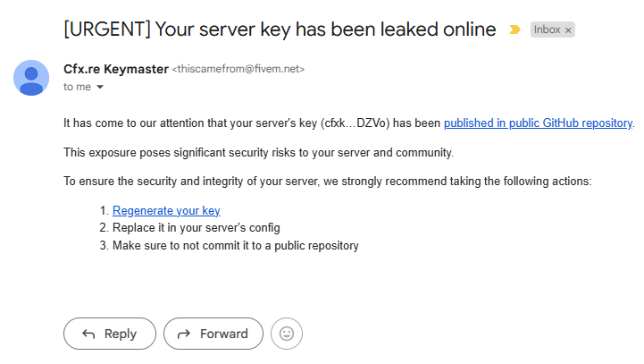Click the sender's blue avatar icon
This screenshot has height=364, width=644.
[31, 78]
